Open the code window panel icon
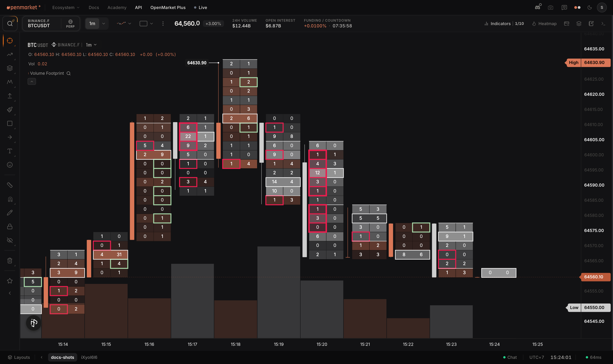 click(x=567, y=24)
